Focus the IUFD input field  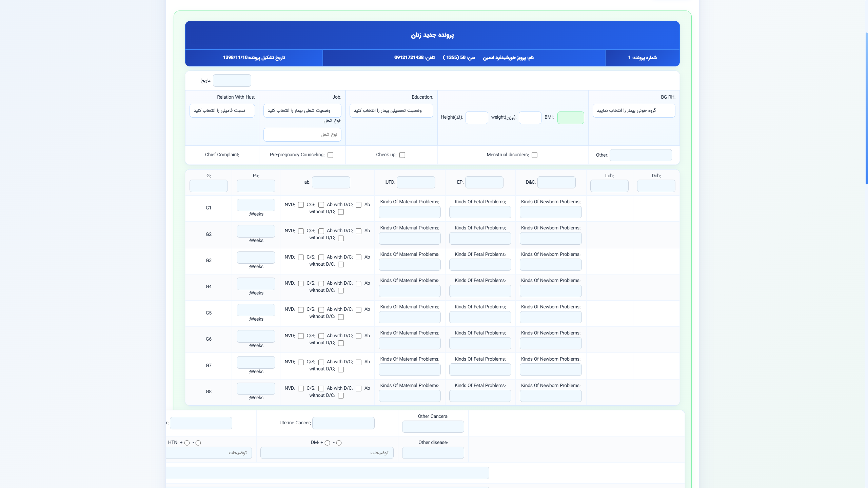416,182
